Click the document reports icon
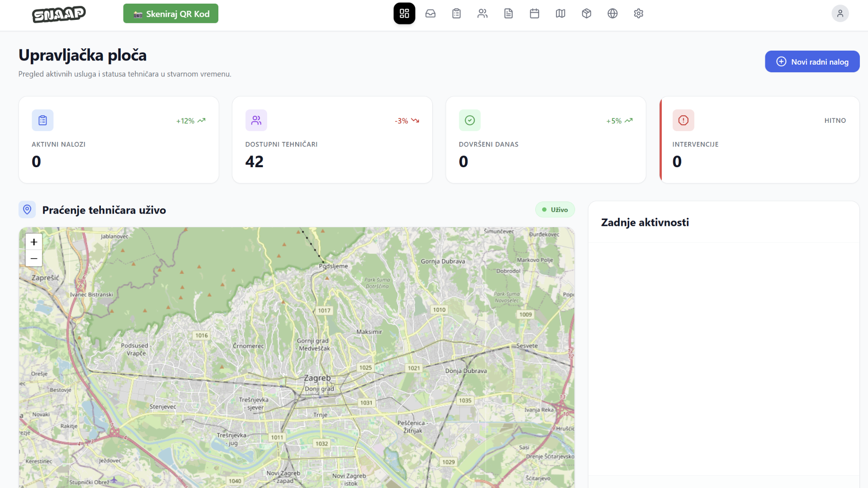 pyautogui.click(x=508, y=14)
